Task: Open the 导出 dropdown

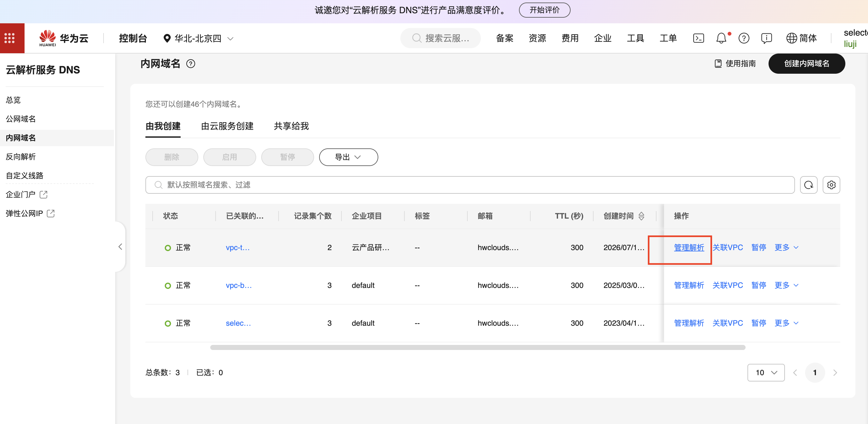Action: coord(348,157)
